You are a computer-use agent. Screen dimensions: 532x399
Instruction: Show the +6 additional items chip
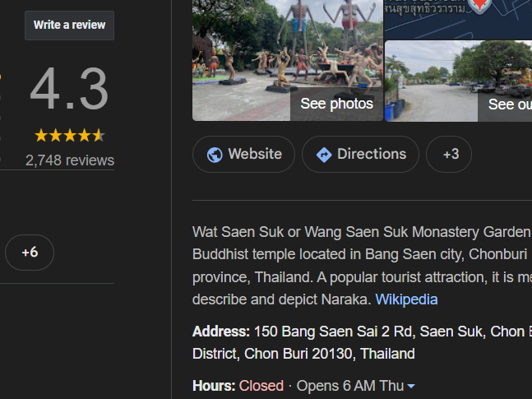(30, 253)
